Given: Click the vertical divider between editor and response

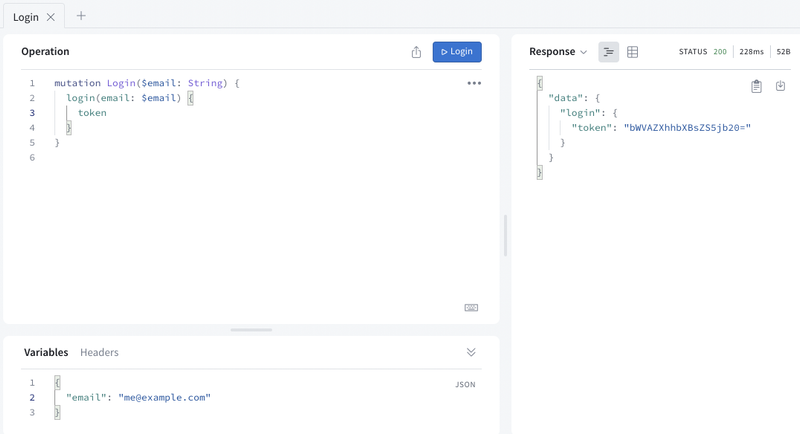Looking at the screenshot, I should click(505, 235).
